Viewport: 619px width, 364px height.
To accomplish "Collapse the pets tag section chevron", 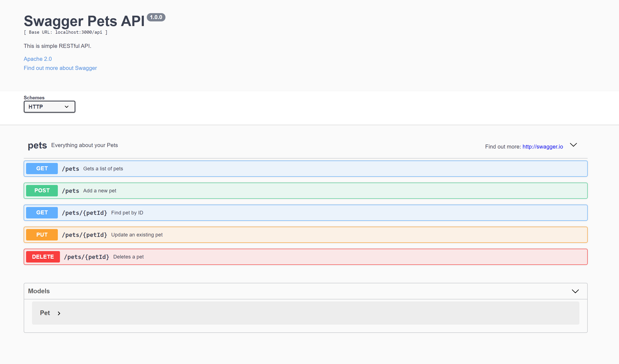I will click(x=573, y=145).
